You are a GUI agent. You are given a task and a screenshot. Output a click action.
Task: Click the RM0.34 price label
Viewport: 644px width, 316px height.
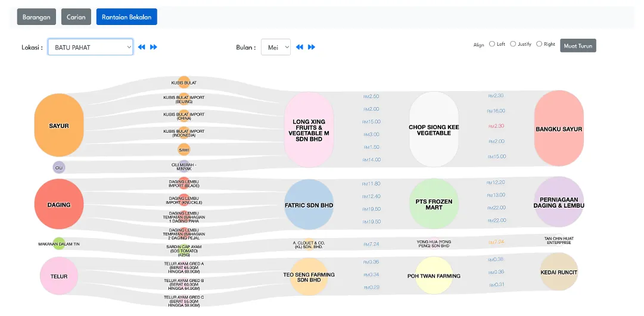click(371, 274)
